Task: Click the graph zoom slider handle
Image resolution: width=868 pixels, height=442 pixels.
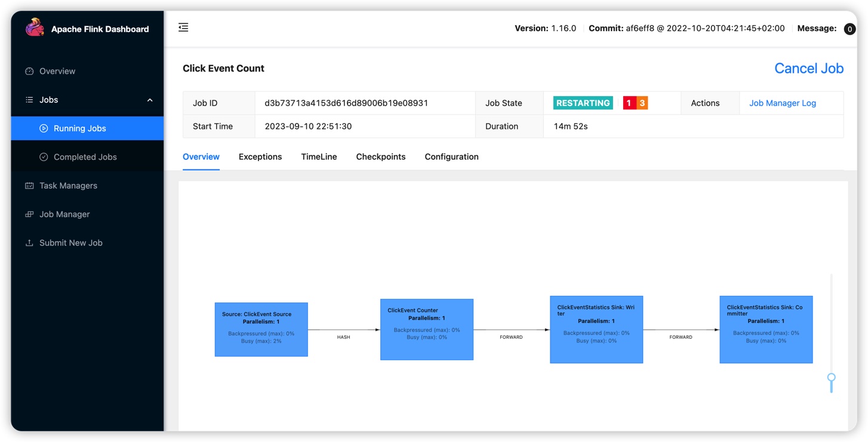Action: (831, 378)
